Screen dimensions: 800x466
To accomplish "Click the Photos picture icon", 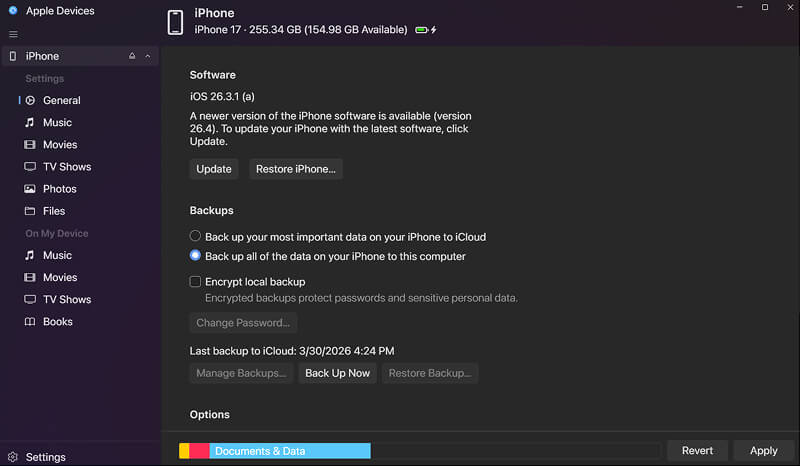I will point(30,188).
